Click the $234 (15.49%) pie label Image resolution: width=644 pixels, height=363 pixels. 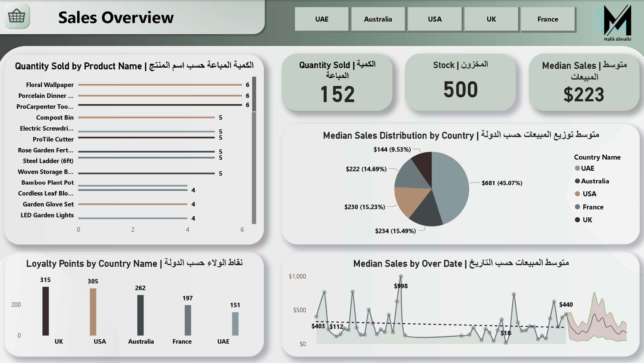click(x=395, y=231)
